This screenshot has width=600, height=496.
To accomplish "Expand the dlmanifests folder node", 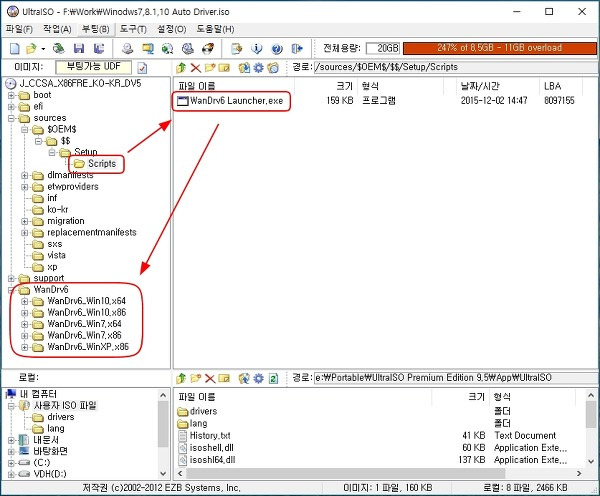I will tap(24, 175).
